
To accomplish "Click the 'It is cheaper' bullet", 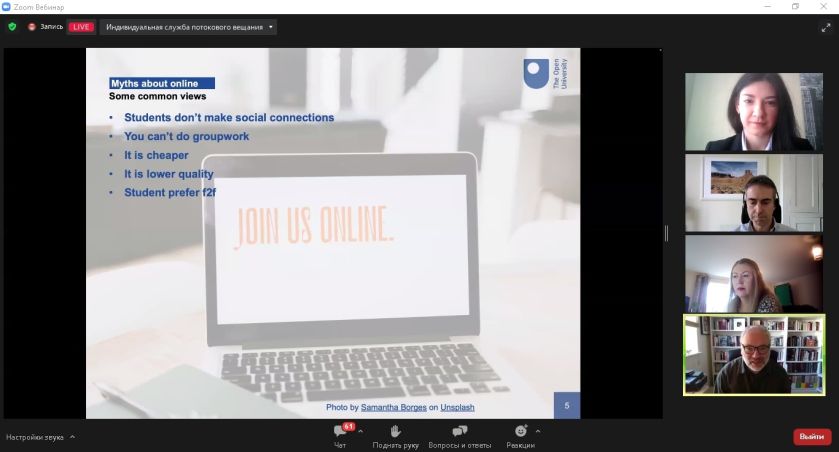I will point(156,155).
